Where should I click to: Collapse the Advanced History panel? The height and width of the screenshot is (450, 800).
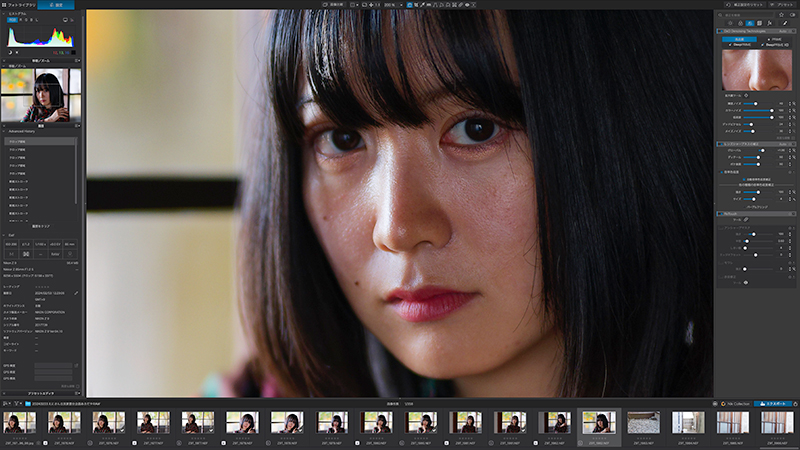[x=4, y=132]
